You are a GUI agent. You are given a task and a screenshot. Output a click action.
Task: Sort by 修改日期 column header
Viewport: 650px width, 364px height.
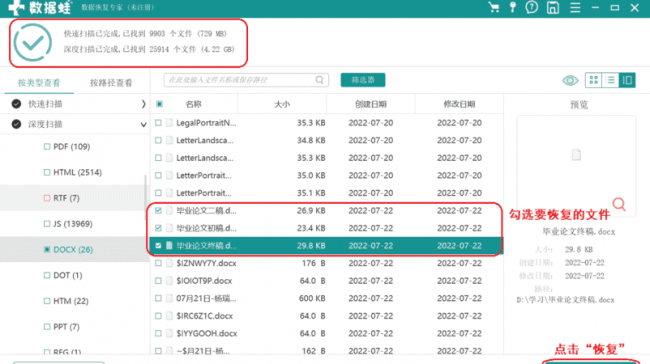click(459, 104)
